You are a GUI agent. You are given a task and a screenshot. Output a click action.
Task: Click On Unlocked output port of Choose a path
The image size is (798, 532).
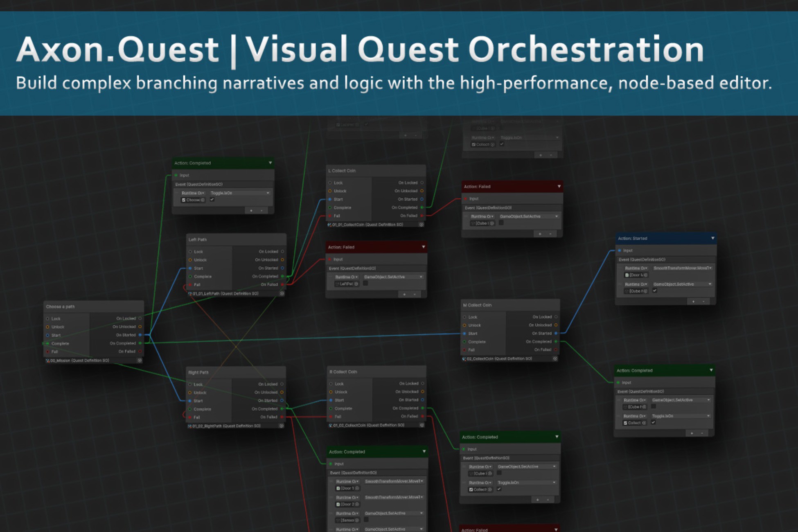click(140, 327)
